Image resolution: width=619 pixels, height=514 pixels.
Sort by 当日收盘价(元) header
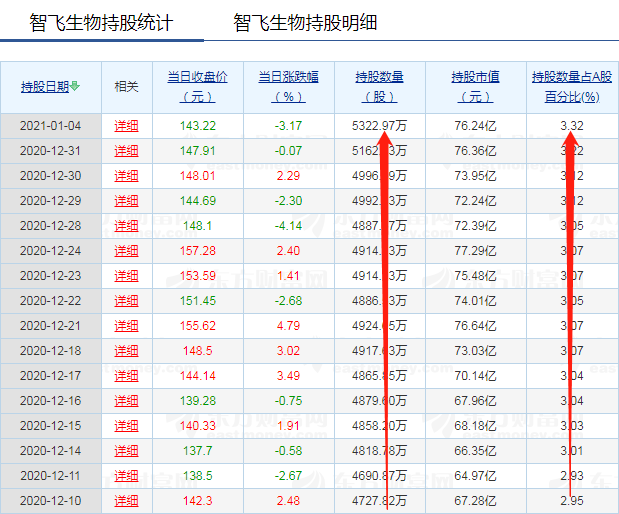pos(197,86)
